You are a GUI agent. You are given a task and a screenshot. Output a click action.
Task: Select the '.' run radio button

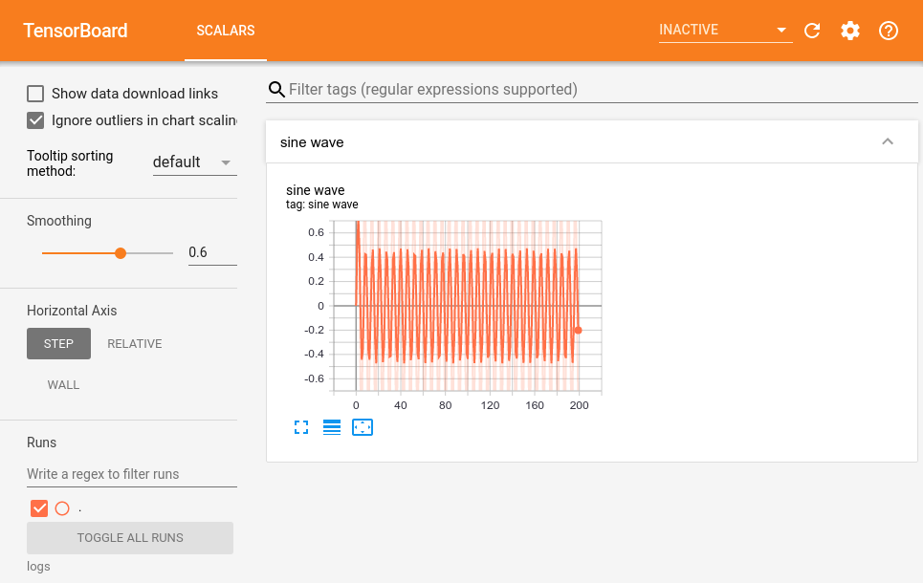62,508
